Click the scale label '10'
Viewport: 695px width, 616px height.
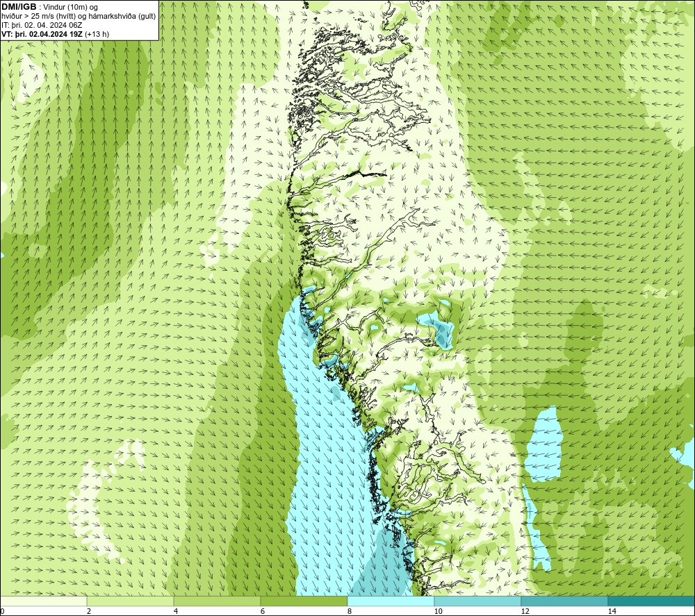pyautogui.click(x=438, y=611)
